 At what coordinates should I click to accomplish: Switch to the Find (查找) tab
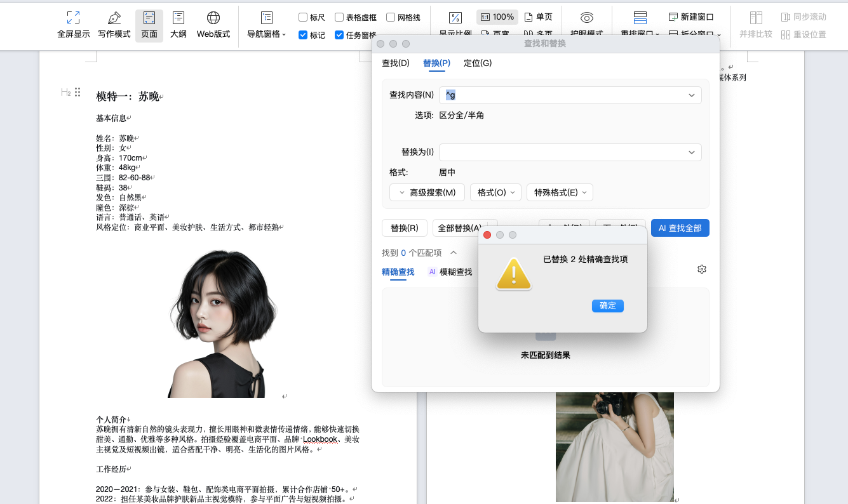point(396,63)
